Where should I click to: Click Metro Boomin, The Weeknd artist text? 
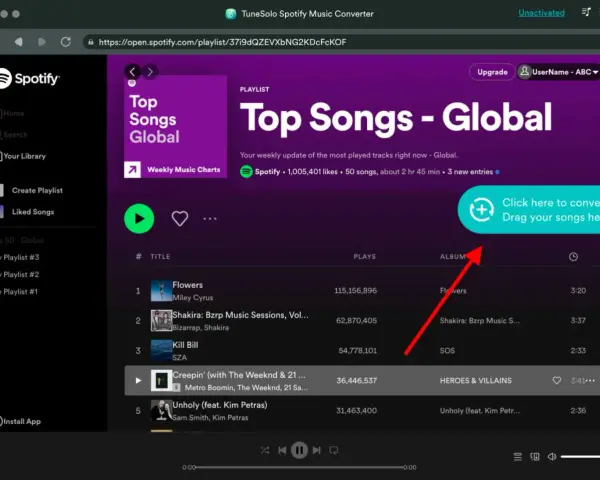(x=246, y=388)
